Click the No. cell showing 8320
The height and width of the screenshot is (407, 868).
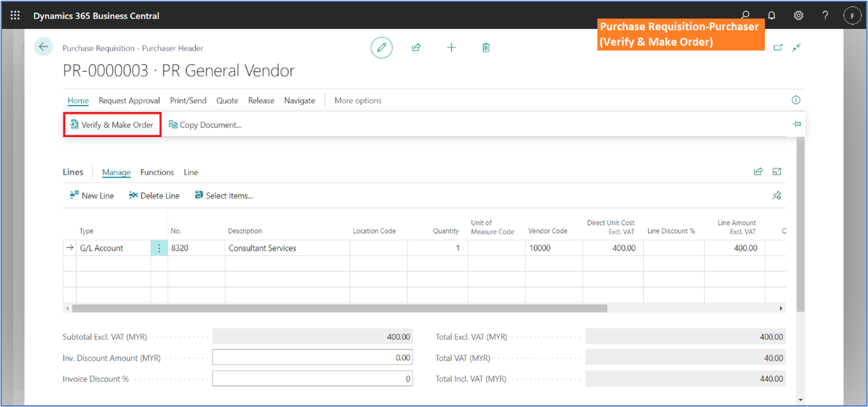197,248
